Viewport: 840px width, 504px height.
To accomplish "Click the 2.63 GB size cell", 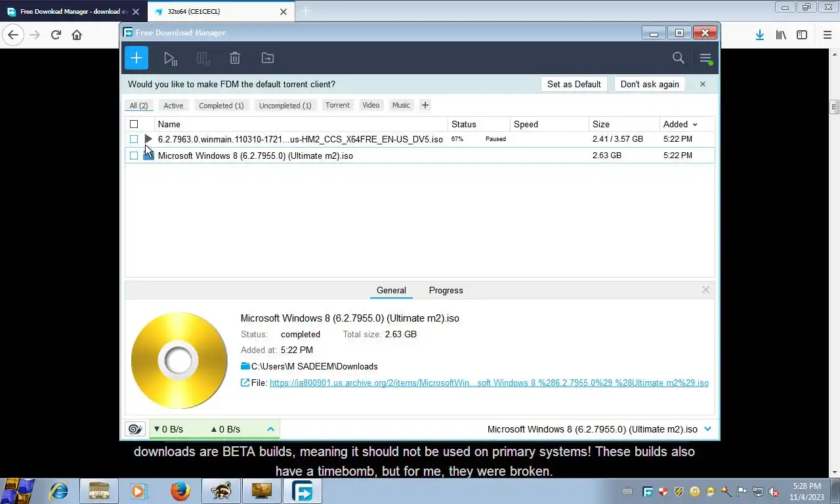I will coord(606,156).
